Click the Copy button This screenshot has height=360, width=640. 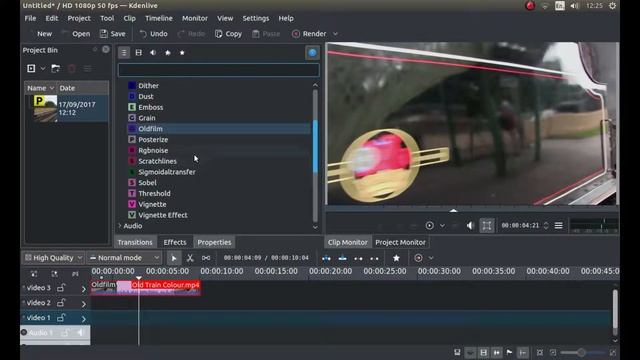click(x=228, y=34)
